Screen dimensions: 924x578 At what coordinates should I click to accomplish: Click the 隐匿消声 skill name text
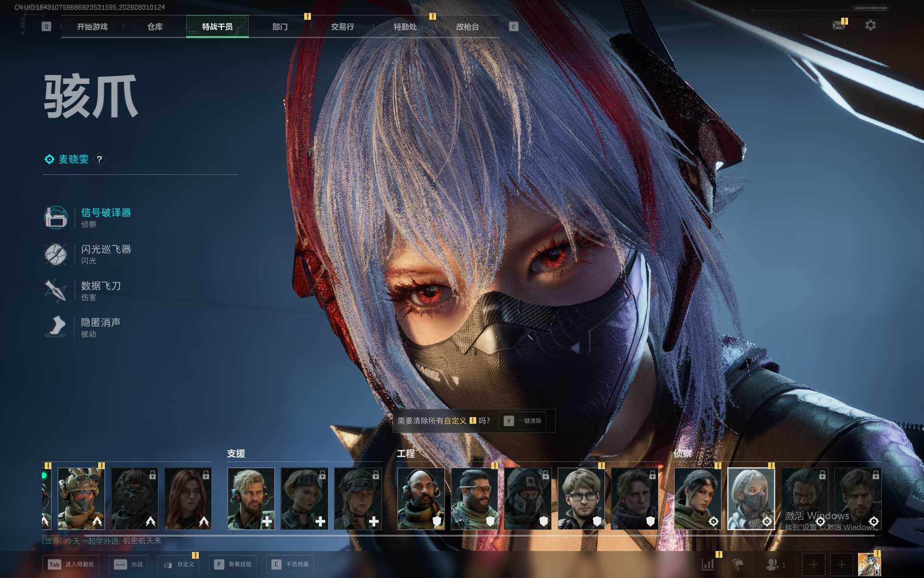pyautogui.click(x=101, y=322)
